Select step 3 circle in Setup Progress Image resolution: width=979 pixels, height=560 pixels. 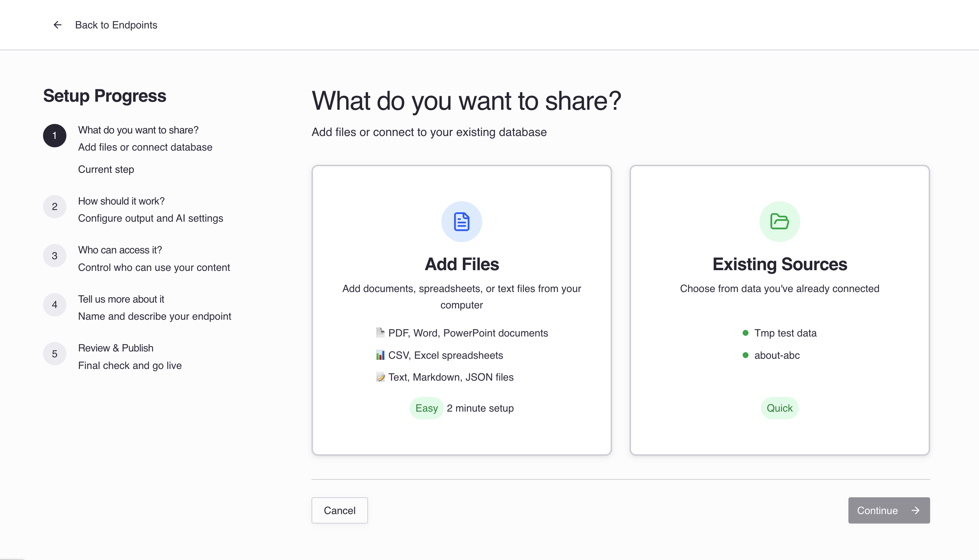pyautogui.click(x=55, y=256)
